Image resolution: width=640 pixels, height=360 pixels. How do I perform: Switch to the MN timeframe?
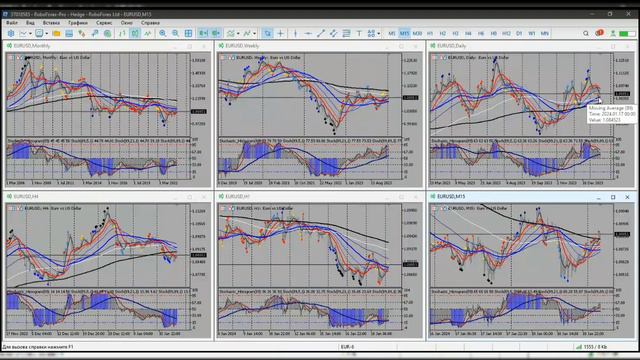point(544,33)
